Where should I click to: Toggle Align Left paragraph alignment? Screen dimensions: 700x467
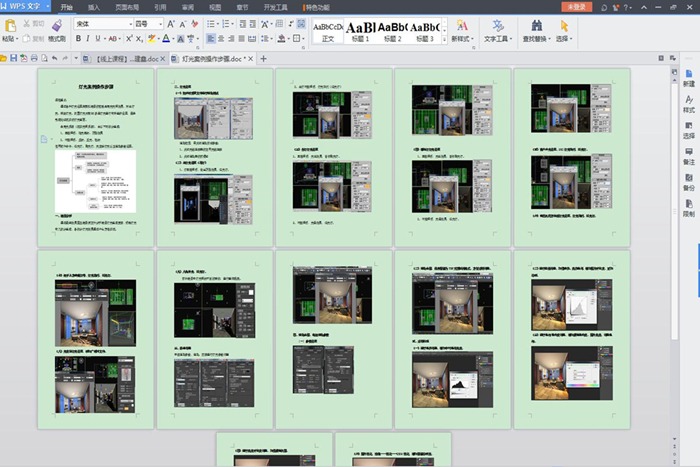[x=211, y=39]
